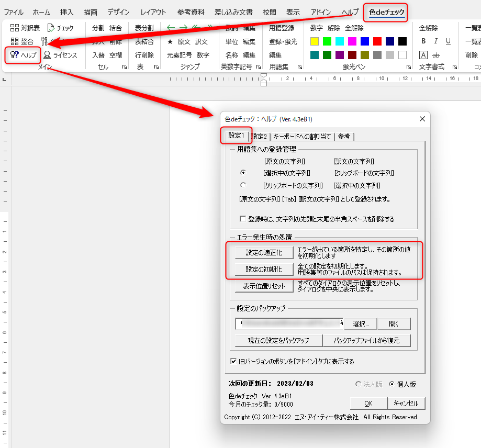Switch to the 設定2 tab
Screen dimensions: 481x448
click(x=259, y=137)
